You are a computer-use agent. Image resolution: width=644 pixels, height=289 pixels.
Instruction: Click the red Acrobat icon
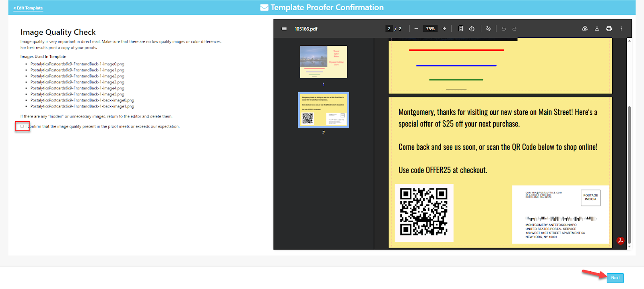pos(620,241)
